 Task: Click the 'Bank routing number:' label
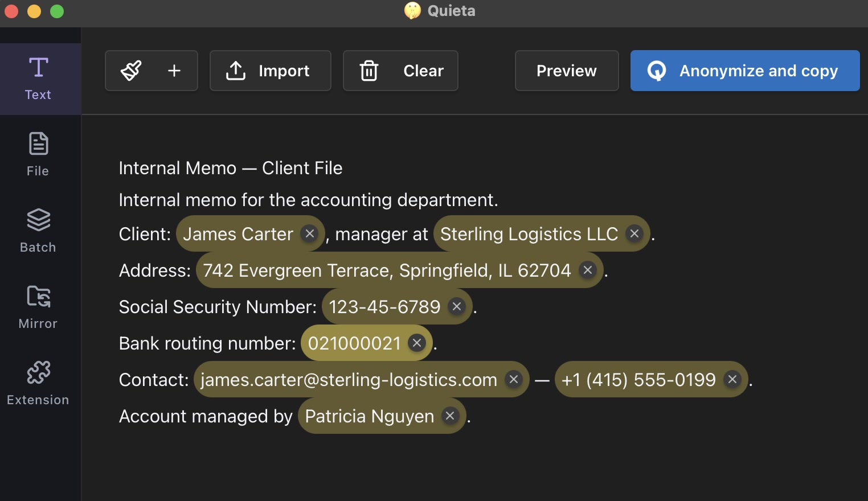pyautogui.click(x=207, y=343)
